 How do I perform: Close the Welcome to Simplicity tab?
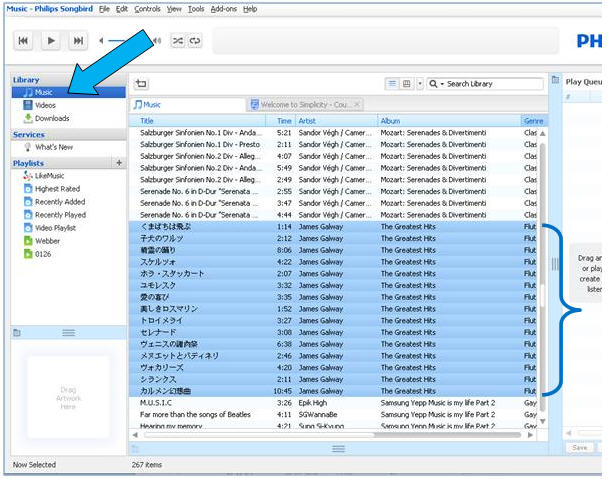357,104
